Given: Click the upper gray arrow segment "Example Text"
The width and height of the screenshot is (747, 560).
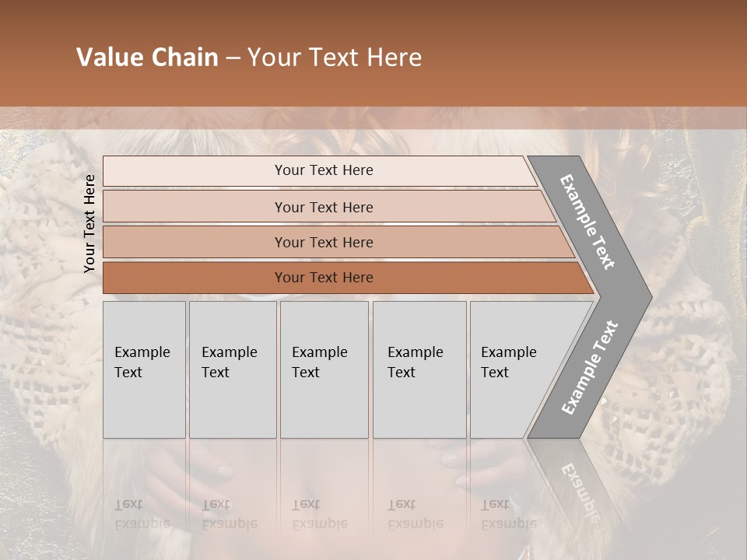Looking at the screenshot, I should (x=588, y=222).
